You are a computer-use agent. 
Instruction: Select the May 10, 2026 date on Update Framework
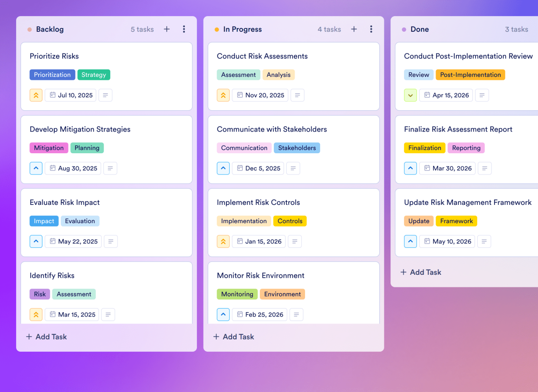click(447, 241)
